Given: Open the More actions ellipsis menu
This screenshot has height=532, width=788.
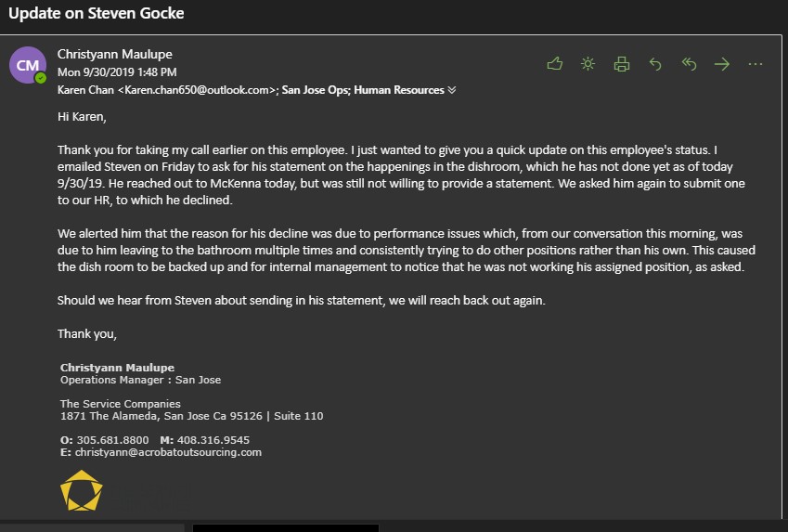Looking at the screenshot, I should tap(756, 64).
